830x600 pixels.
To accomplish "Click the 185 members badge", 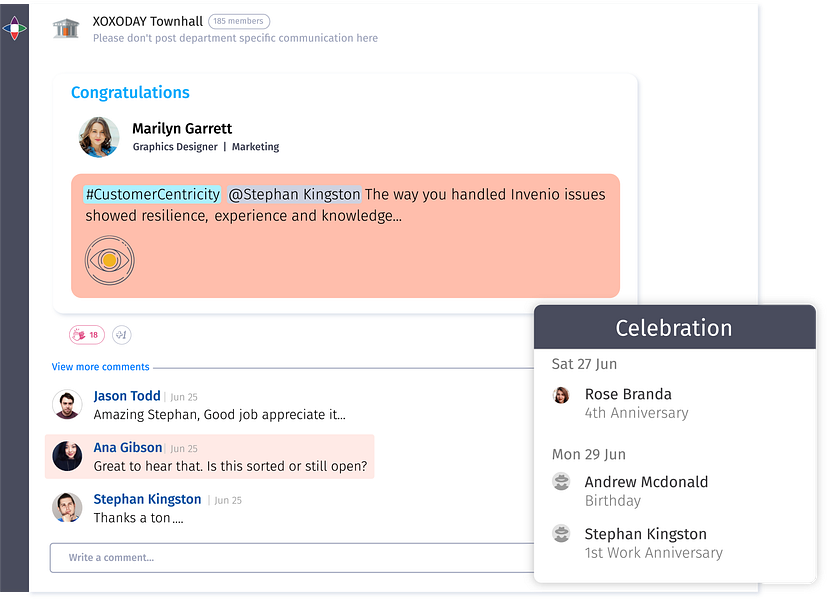I will pos(239,21).
